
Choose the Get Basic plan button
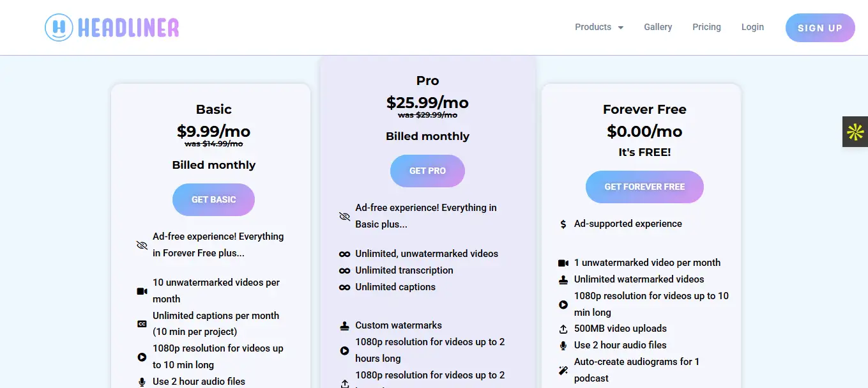(213, 199)
